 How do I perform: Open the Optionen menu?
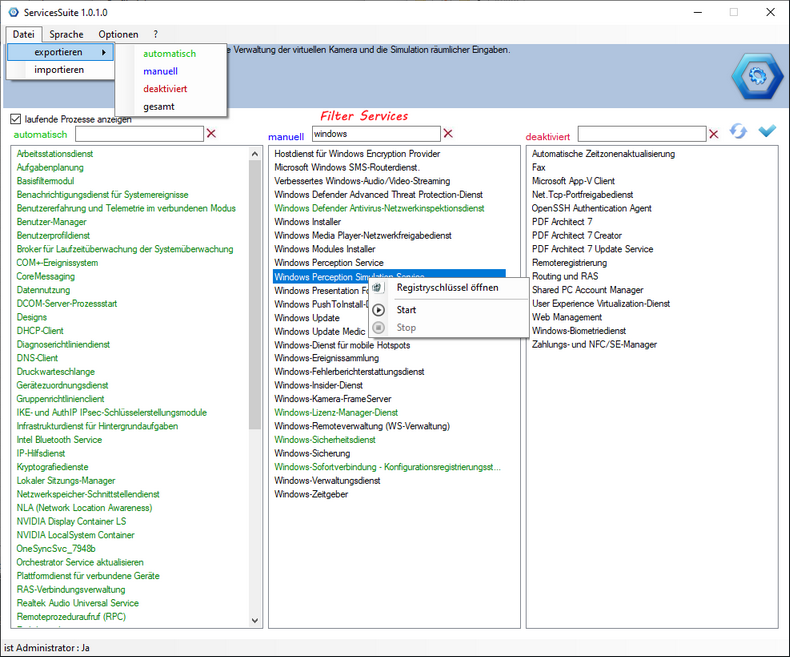118,34
